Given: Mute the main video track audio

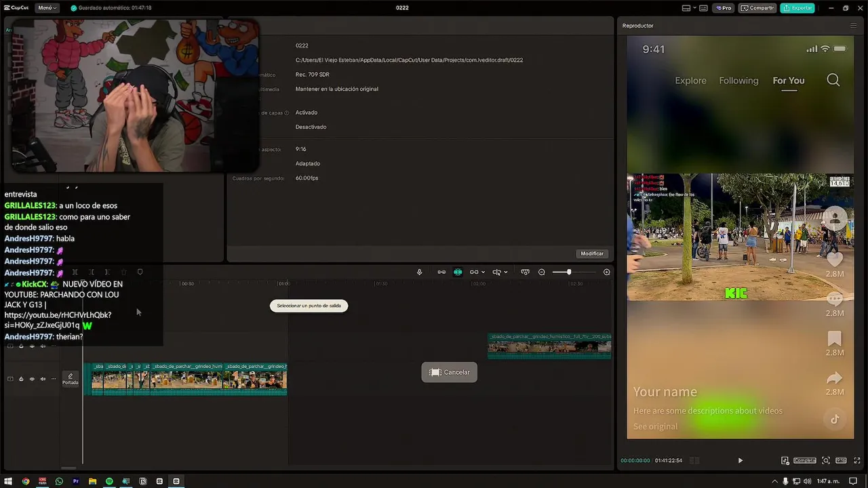Looking at the screenshot, I should 43,379.
